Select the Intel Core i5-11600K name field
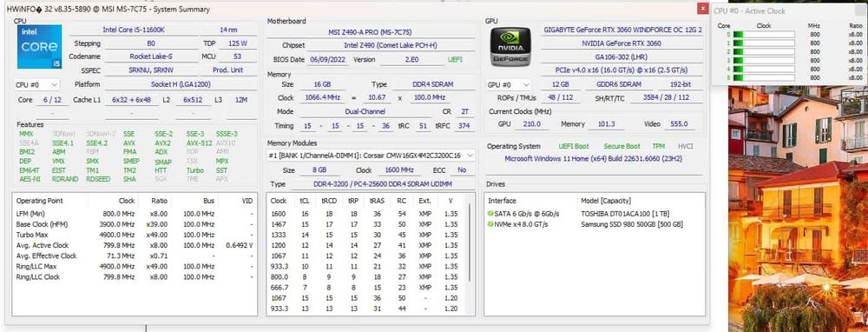Viewport: 868px width, 332px height. pos(133,30)
